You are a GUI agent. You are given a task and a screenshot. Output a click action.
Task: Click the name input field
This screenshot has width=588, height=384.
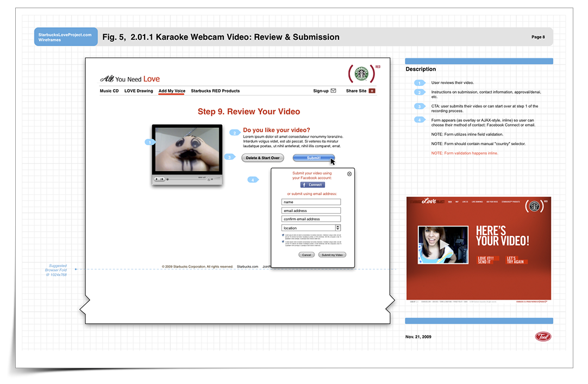click(311, 202)
